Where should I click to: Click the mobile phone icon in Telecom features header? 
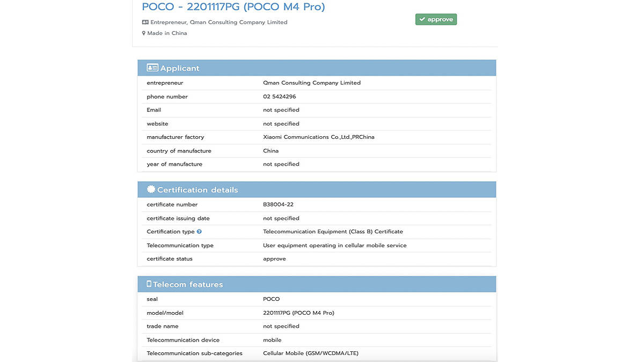pos(149,283)
